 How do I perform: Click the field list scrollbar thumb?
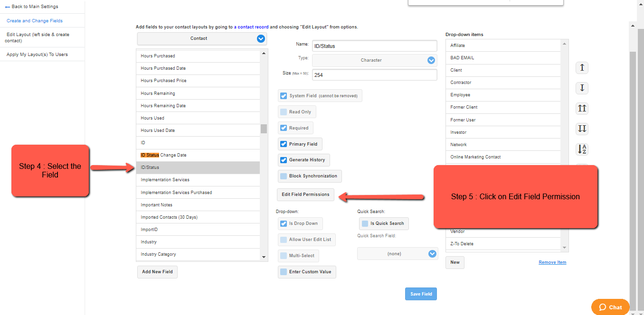click(264, 129)
